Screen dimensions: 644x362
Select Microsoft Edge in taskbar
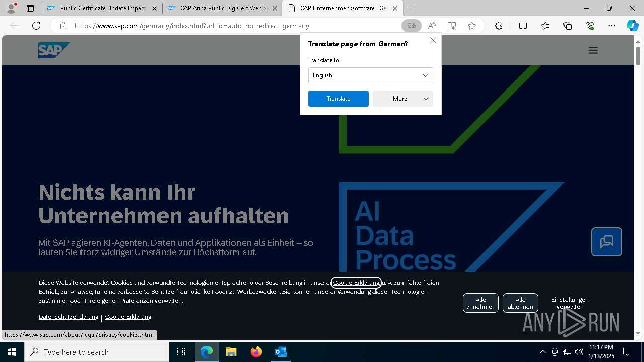pos(207,352)
